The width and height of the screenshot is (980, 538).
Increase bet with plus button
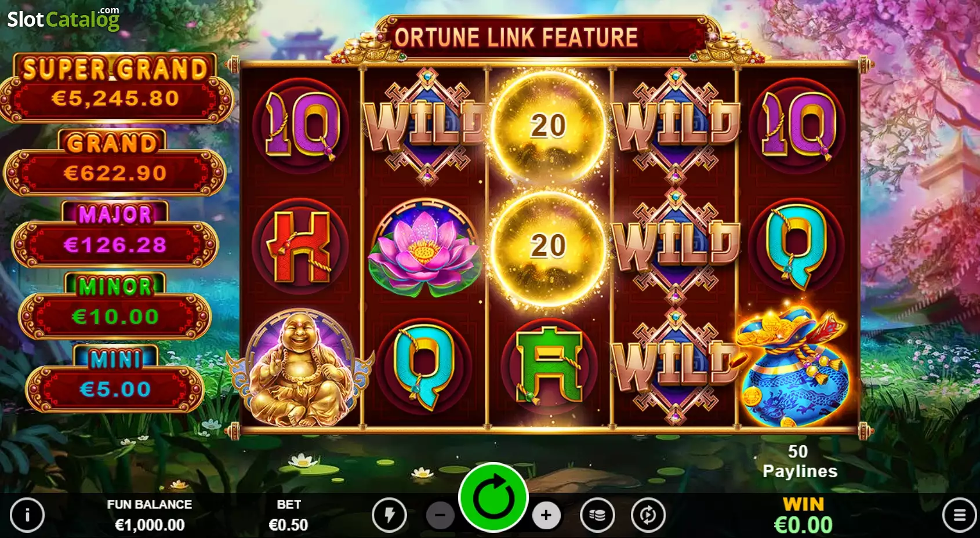click(x=546, y=515)
